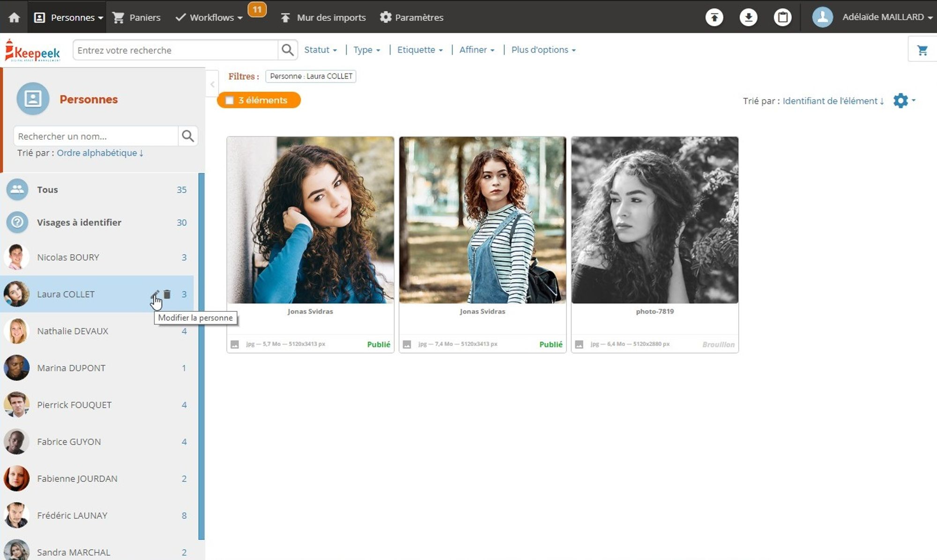This screenshot has width=937, height=560.
Task: Open Plus d'options dropdown
Action: (x=543, y=50)
